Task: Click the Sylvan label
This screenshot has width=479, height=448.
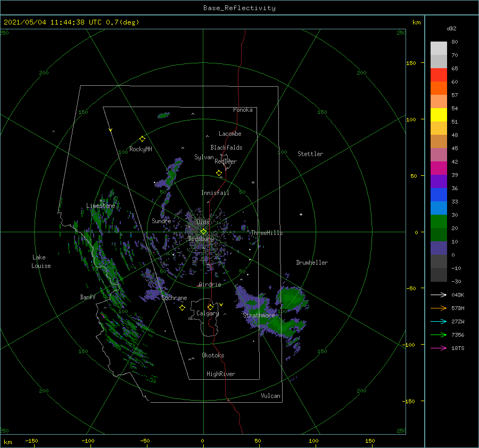Action: [x=204, y=157]
